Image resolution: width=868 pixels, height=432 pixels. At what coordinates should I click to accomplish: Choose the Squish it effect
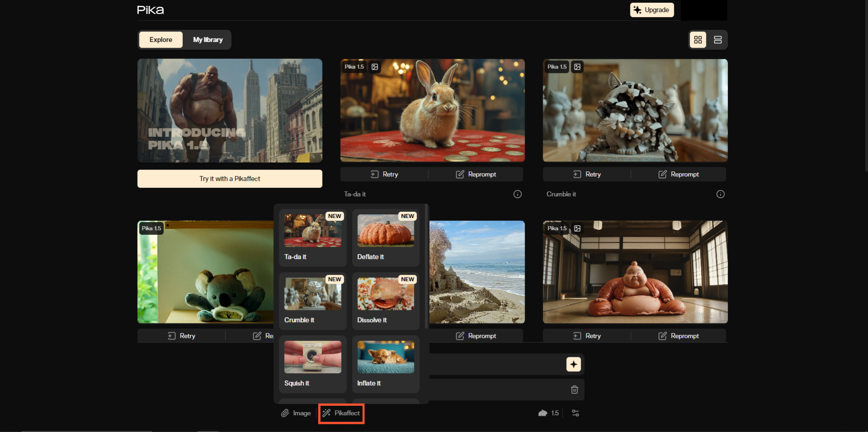point(313,364)
